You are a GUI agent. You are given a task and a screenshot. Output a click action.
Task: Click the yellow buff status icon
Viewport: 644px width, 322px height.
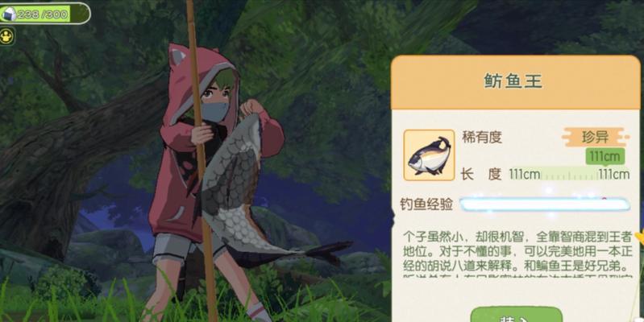(7, 36)
